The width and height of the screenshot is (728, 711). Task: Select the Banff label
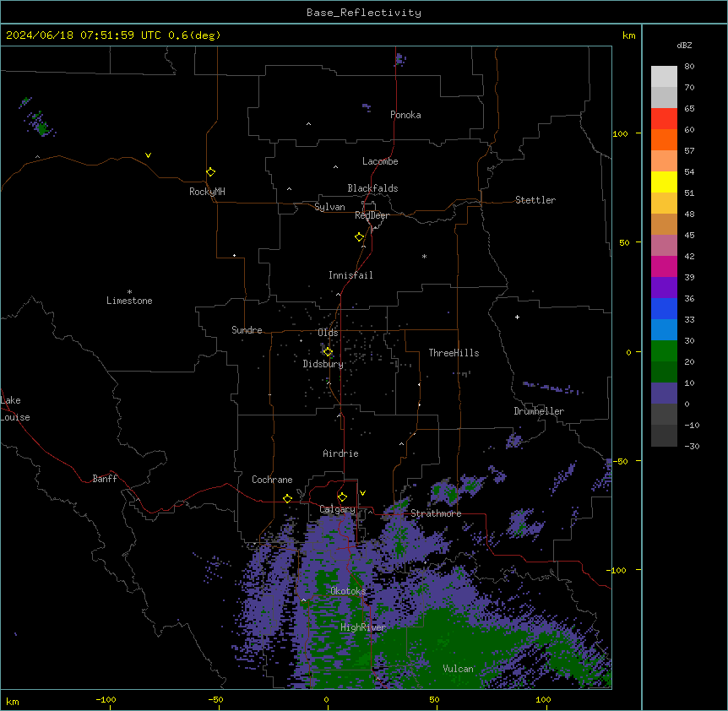[105, 479]
